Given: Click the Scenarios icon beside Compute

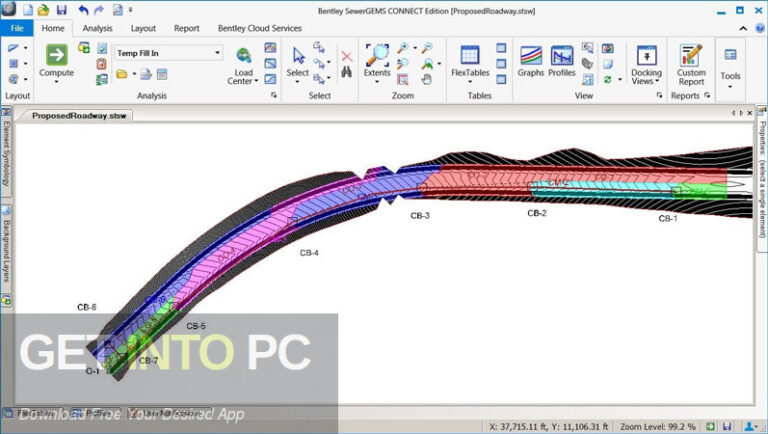Looking at the screenshot, I should tap(84, 48).
